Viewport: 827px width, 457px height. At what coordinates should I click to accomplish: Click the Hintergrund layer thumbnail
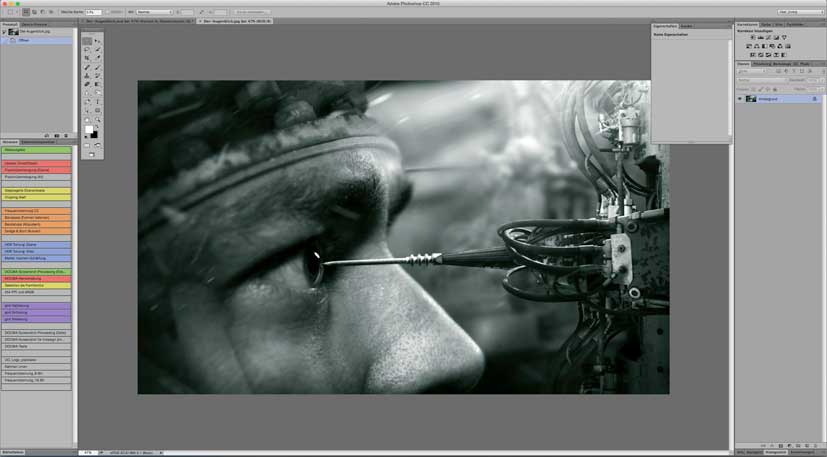(x=751, y=99)
